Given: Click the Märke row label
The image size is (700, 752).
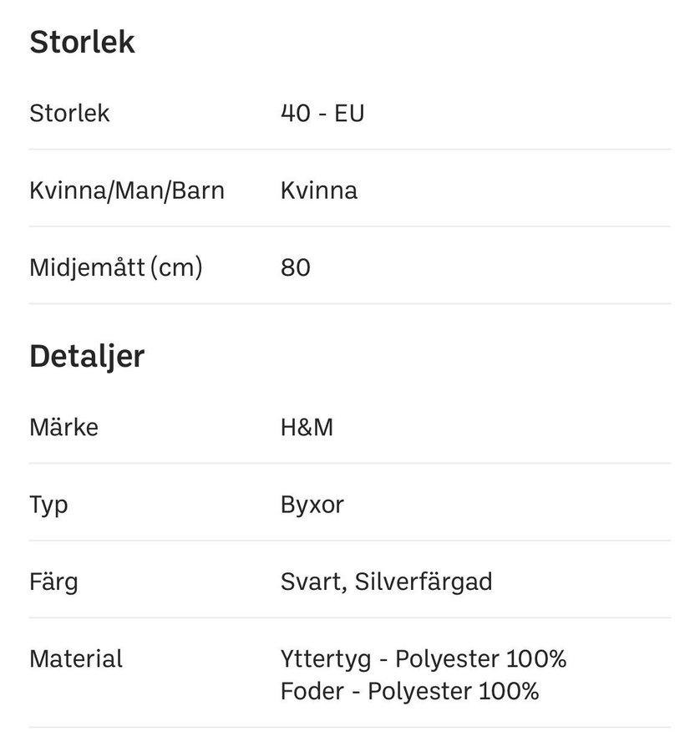Looking at the screenshot, I should [x=63, y=428].
